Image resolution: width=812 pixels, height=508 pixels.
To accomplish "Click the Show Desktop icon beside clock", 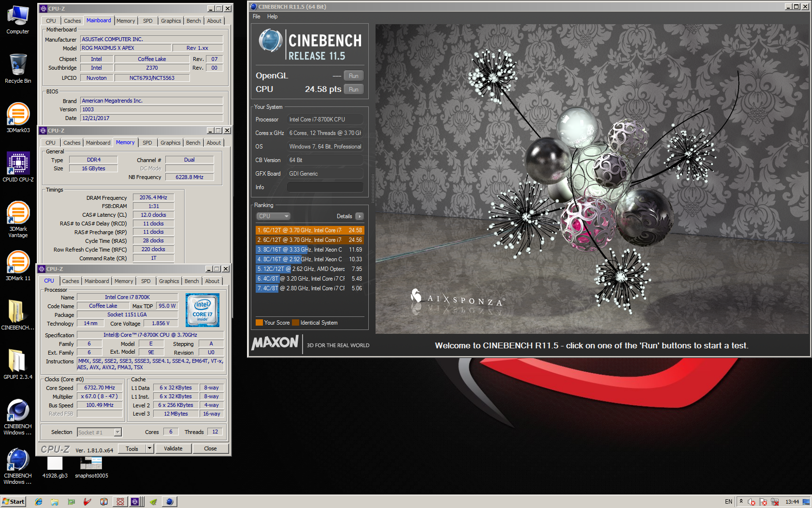I will [806, 502].
